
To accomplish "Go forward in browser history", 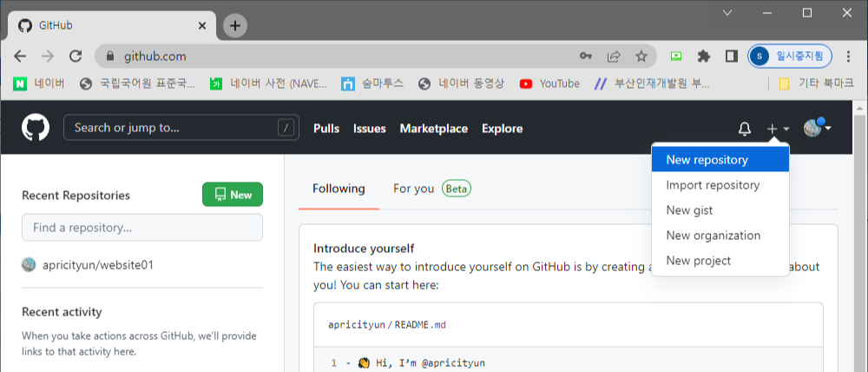I will point(48,56).
